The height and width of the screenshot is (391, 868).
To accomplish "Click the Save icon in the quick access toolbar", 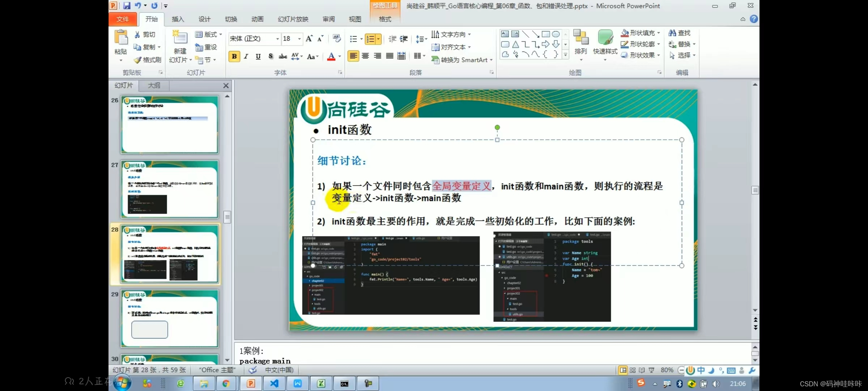I will coord(127,5).
